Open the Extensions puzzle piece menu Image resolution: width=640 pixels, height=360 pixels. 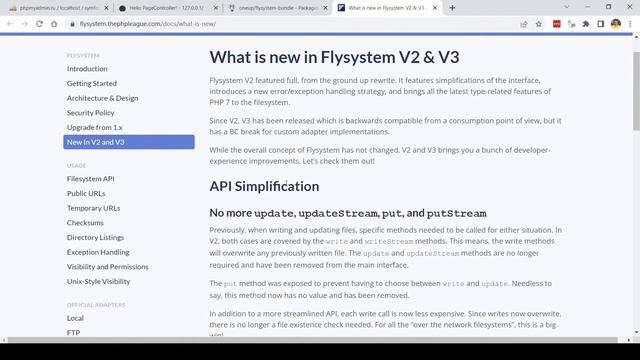pyautogui.click(x=586, y=24)
